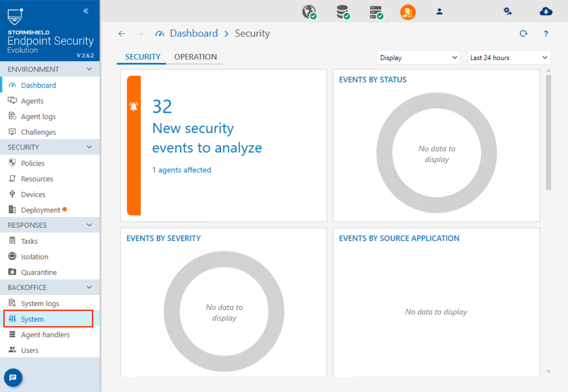The width and height of the screenshot is (568, 392).
Task: Click the 1 agents affected link
Action: [182, 170]
